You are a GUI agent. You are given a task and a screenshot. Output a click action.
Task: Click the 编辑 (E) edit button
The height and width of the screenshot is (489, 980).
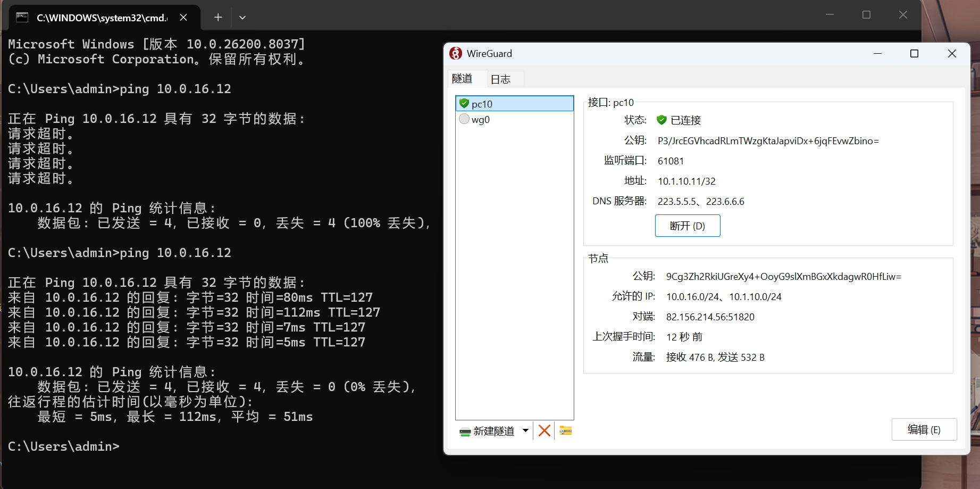click(924, 429)
